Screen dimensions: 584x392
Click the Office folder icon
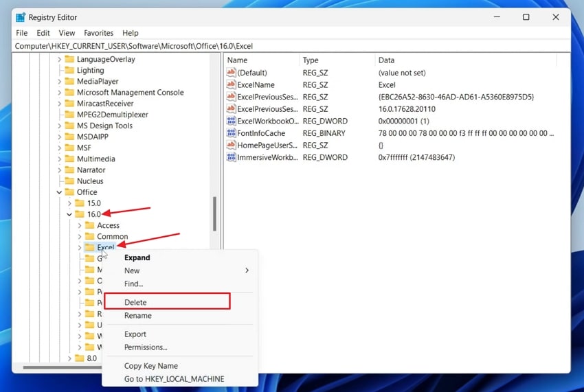(x=69, y=192)
